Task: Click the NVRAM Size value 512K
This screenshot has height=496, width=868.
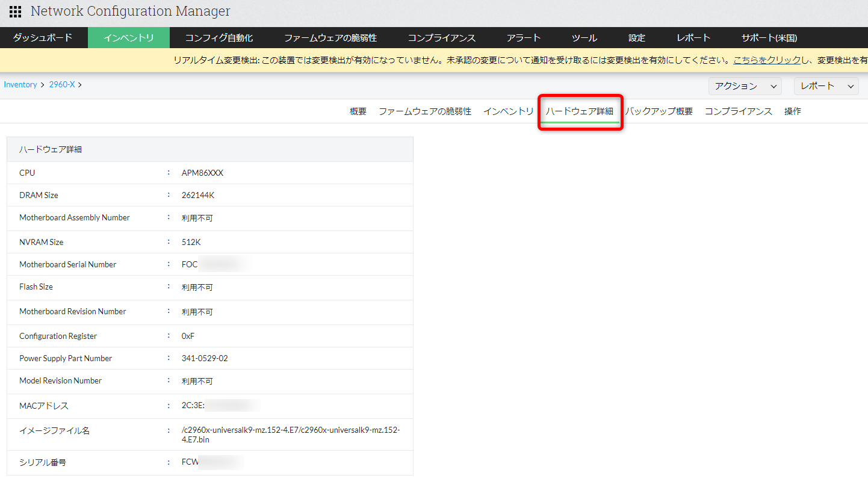Action: [x=191, y=242]
